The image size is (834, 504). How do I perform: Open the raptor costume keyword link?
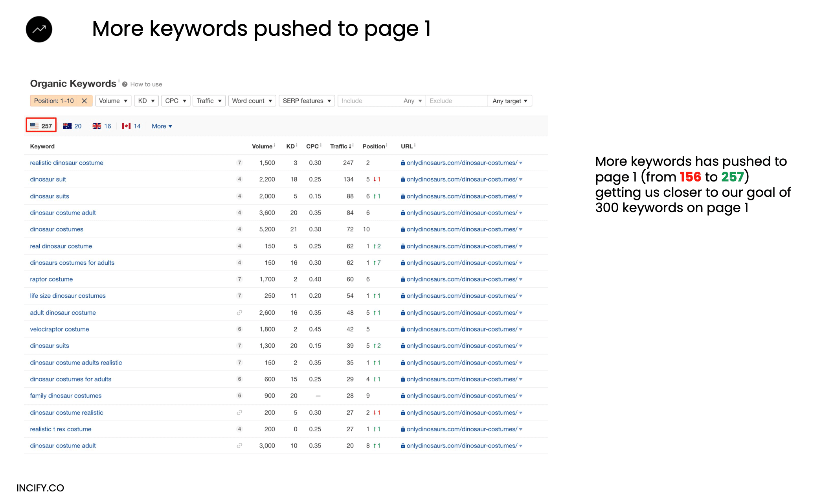[51, 279]
